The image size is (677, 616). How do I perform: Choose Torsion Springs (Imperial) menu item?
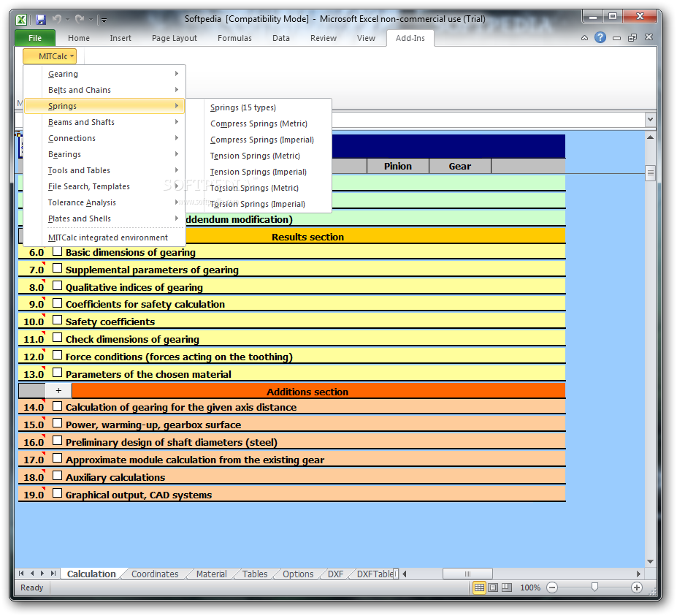point(259,204)
